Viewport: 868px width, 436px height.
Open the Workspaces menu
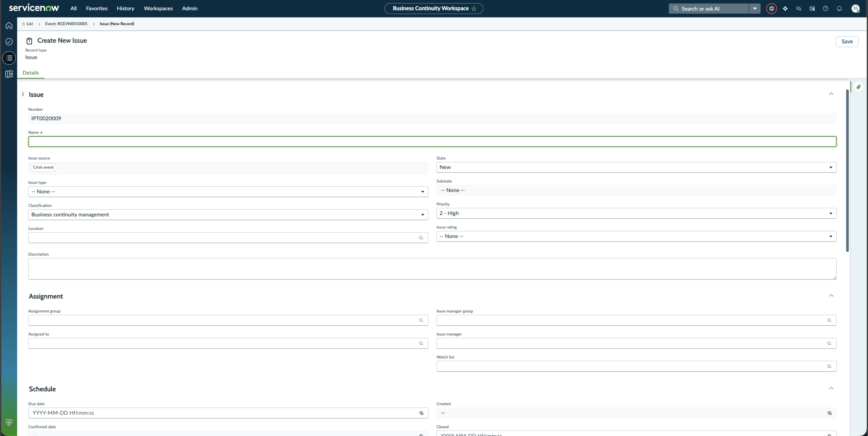158,9
